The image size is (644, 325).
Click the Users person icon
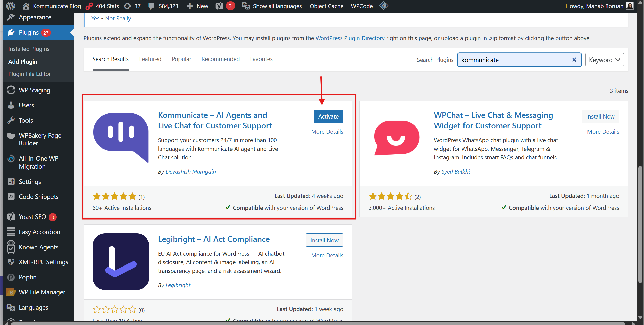point(11,105)
